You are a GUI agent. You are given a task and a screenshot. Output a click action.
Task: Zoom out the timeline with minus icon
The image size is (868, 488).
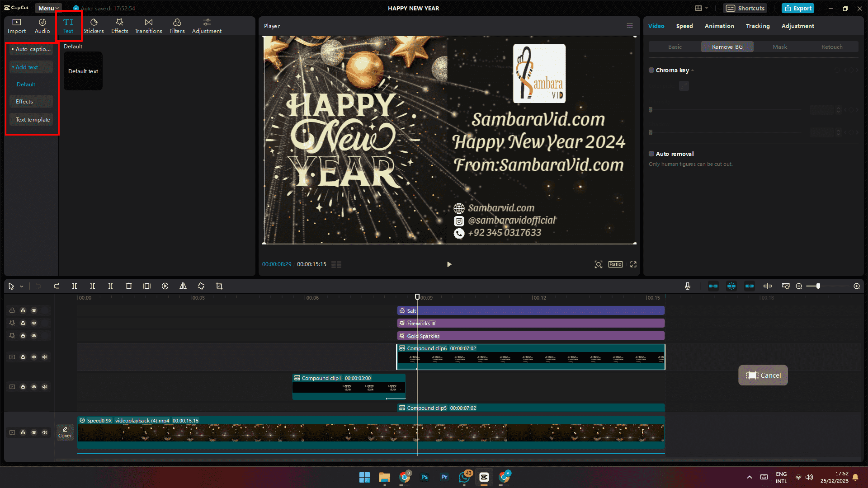point(799,286)
